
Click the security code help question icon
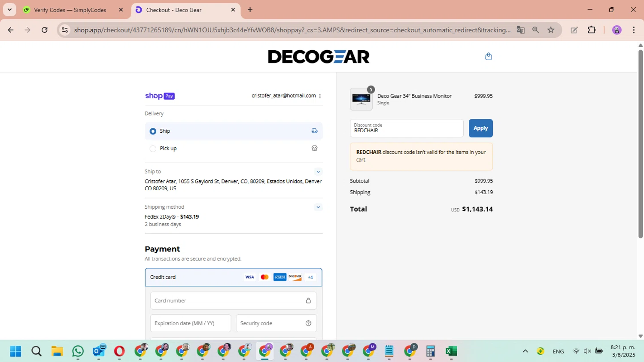point(308,323)
